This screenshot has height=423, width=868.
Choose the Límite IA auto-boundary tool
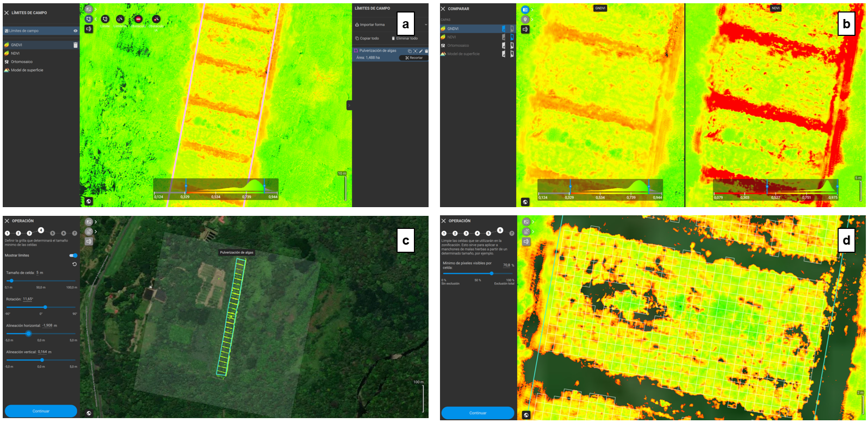[120, 19]
